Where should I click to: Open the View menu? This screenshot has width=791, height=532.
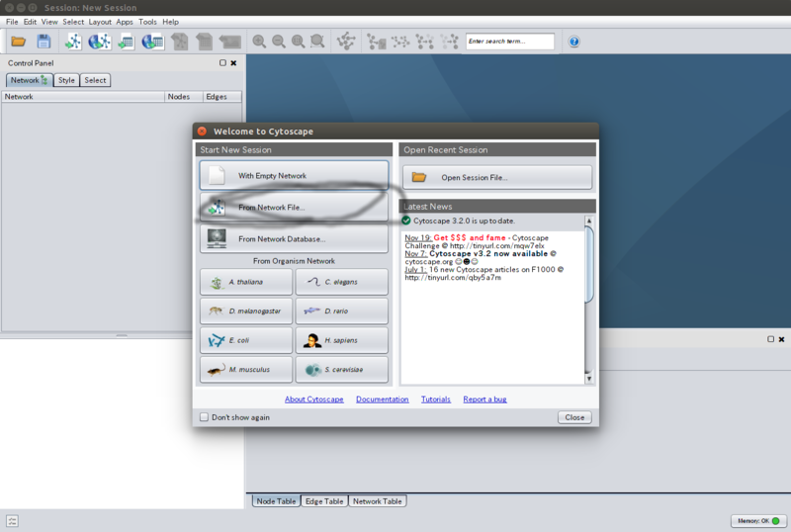click(x=49, y=22)
